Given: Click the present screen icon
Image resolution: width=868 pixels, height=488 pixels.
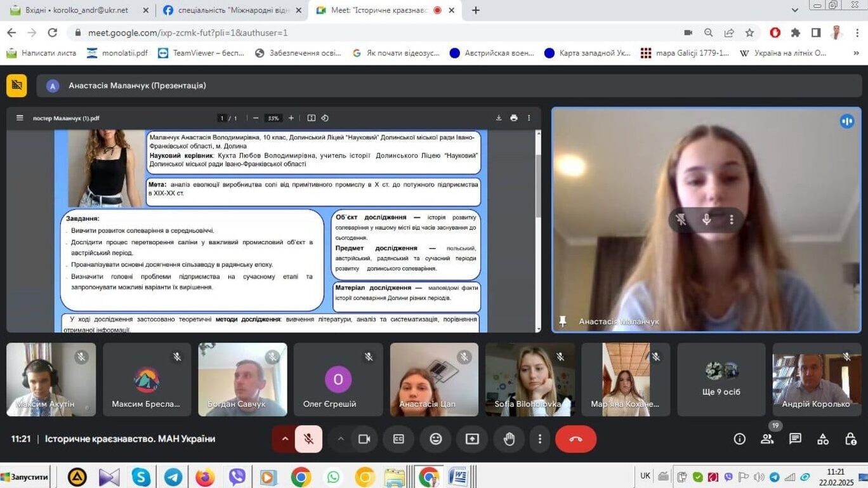Looking at the screenshot, I should pos(472,439).
